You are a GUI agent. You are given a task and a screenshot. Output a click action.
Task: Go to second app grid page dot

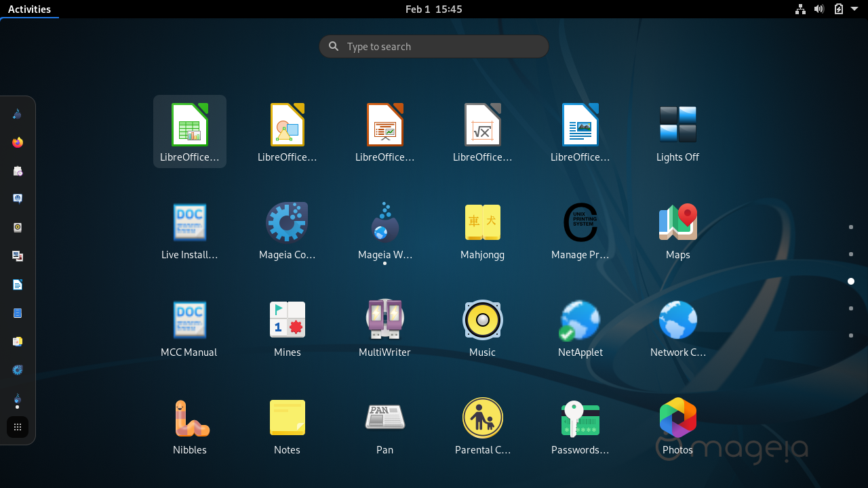[851, 254]
